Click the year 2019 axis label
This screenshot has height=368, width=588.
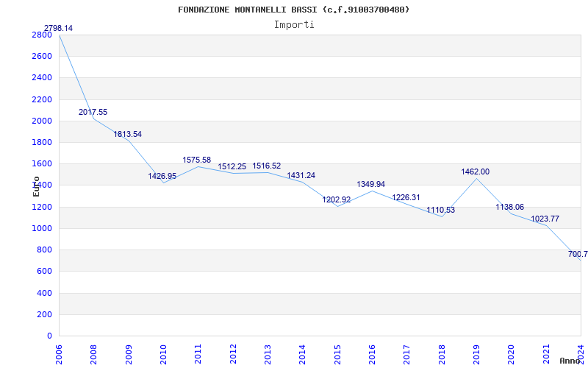tap(476, 354)
